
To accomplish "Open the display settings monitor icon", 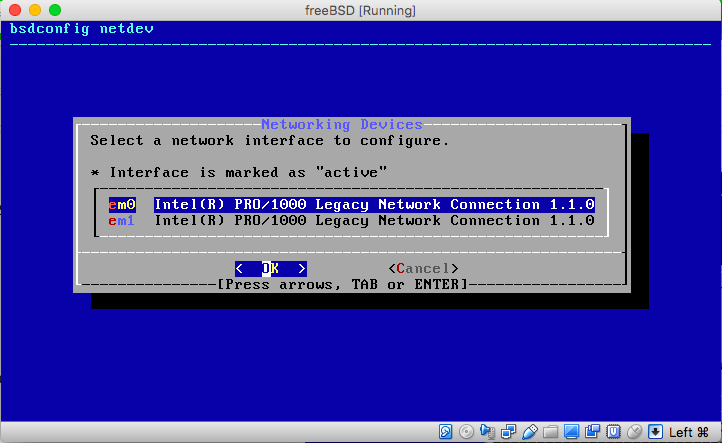I will pyautogui.click(x=571, y=432).
